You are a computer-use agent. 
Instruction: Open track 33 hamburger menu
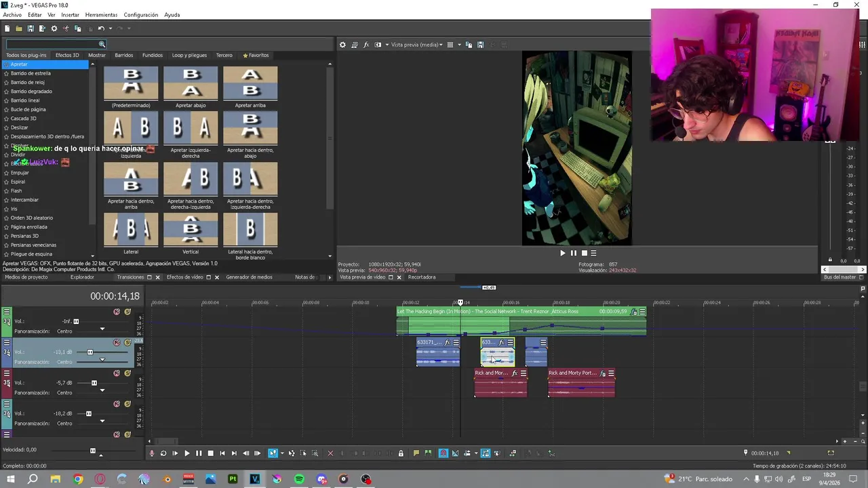pos(7,312)
